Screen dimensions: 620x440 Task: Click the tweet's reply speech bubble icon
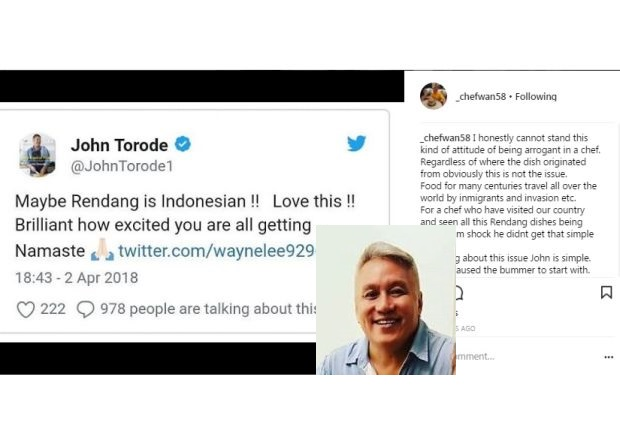pyautogui.click(x=85, y=310)
